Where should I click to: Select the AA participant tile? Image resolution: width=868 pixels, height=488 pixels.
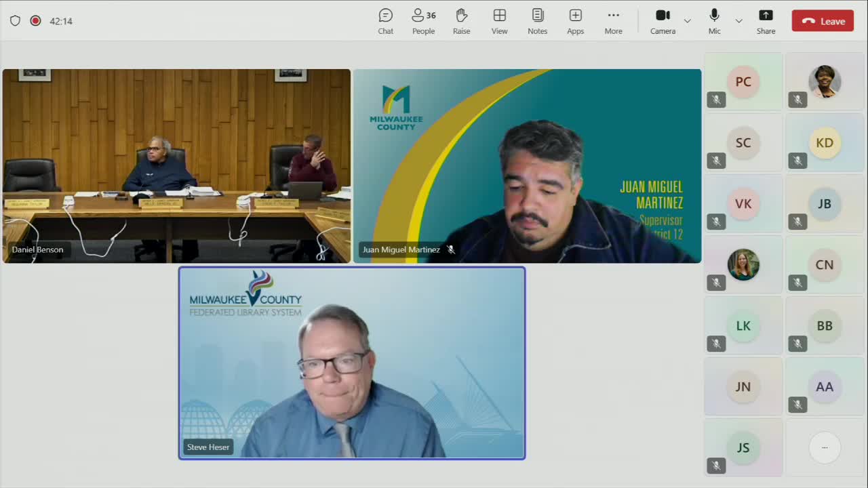point(825,386)
